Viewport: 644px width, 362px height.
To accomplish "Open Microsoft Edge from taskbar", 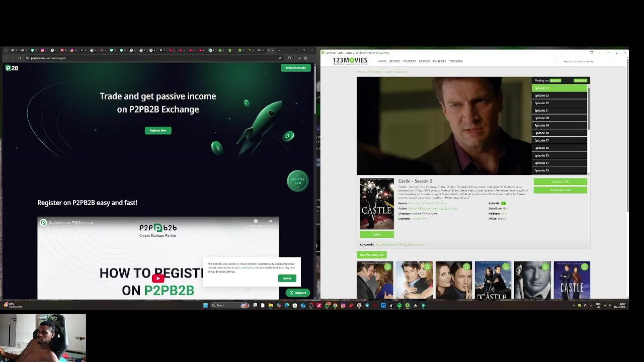I will [x=287, y=305].
